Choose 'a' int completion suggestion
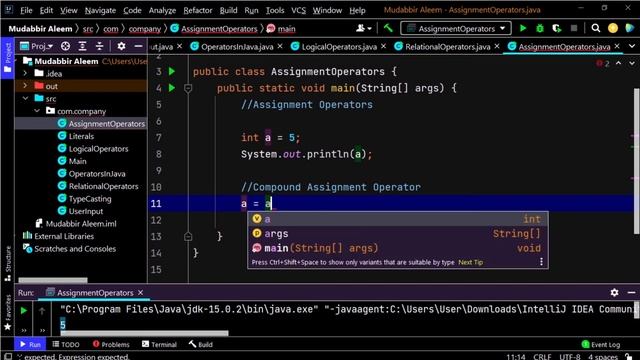 (398, 219)
